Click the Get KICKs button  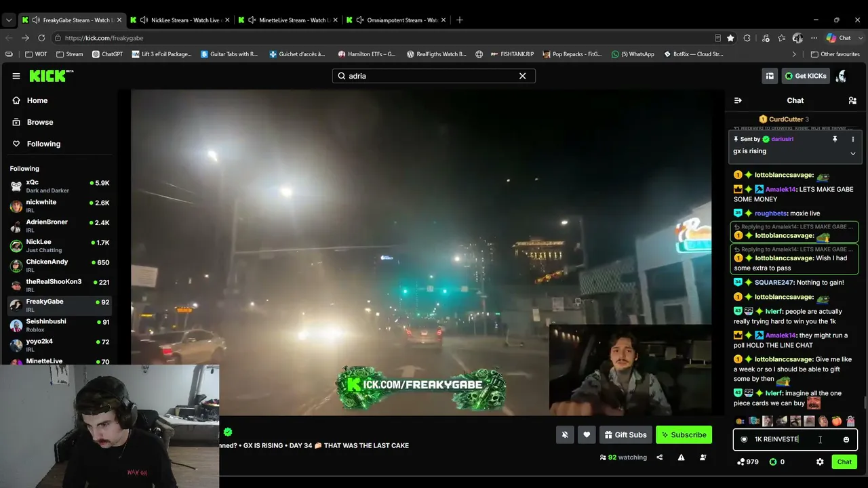click(806, 76)
